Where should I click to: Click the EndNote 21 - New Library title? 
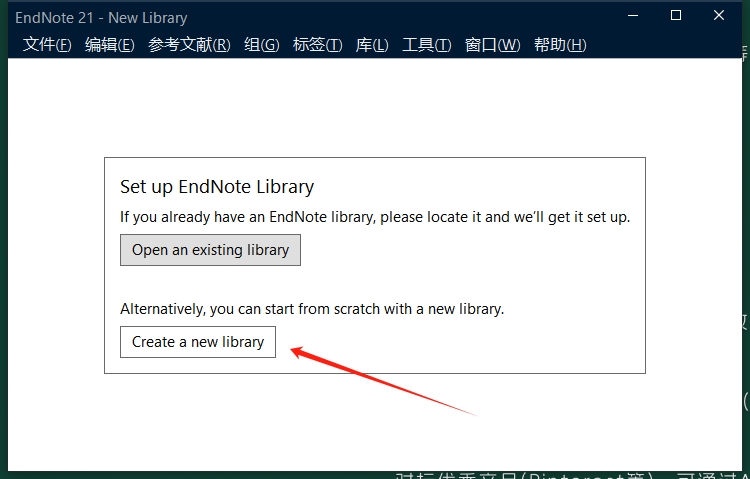point(101,18)
